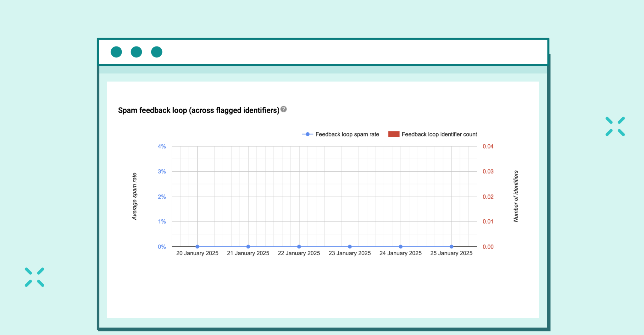Click the third teal browser window dot
The width and height of the screenshot is (644, 335).
[156, 52]
